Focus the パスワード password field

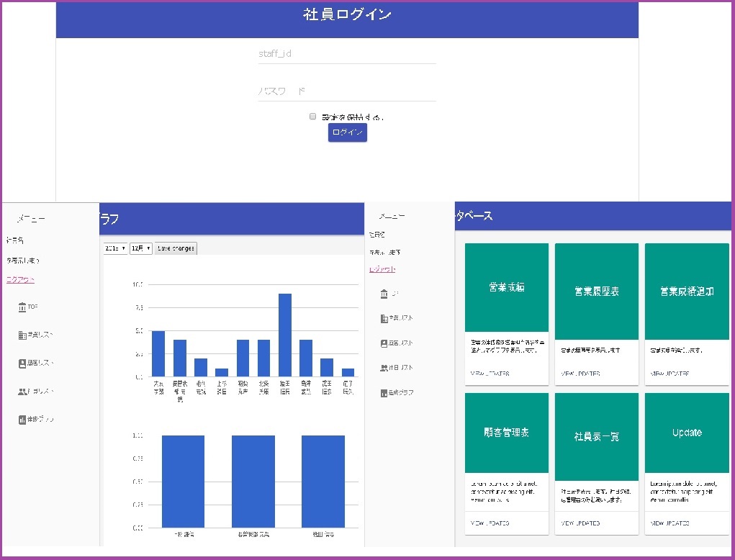[x=346, y=91]
